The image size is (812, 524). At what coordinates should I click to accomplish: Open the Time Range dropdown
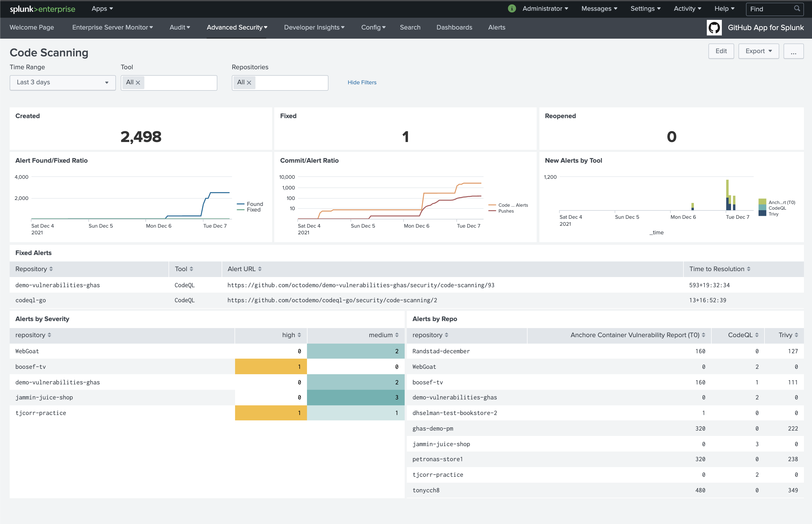coord(63,83)
